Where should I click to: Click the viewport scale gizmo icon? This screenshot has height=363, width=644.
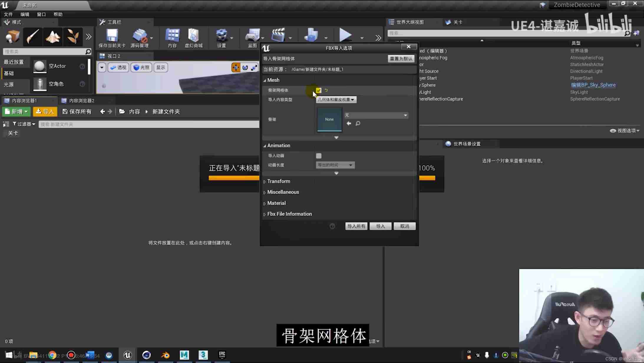(x=254, y=67)
